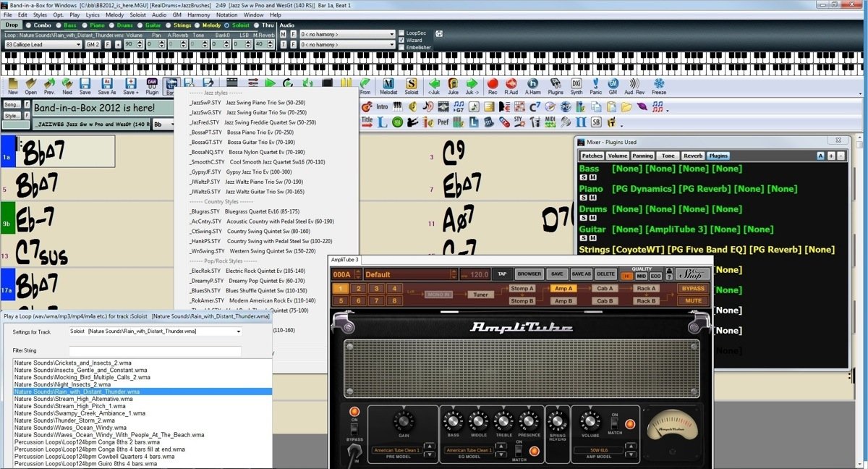
Task: Toggle AmpliTube ECO quality mode
Action: (655, 276)
